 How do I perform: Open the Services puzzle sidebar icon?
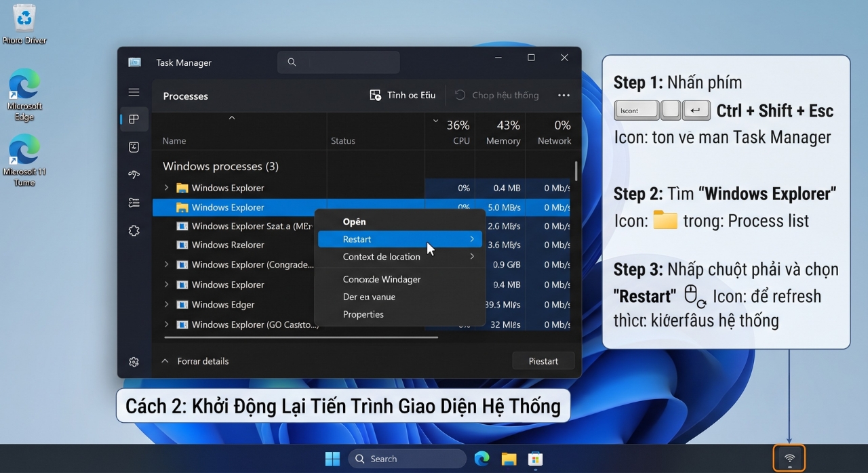(x=134, y=230)
